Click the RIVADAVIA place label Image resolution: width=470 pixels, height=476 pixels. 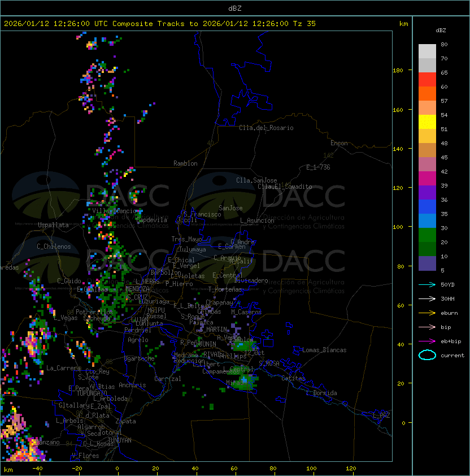coord(214,354)
